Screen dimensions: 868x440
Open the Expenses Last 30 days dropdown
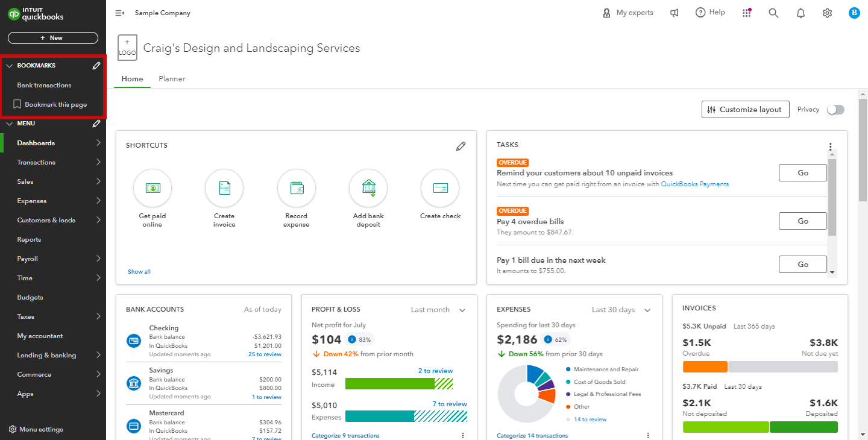(621, 310)
